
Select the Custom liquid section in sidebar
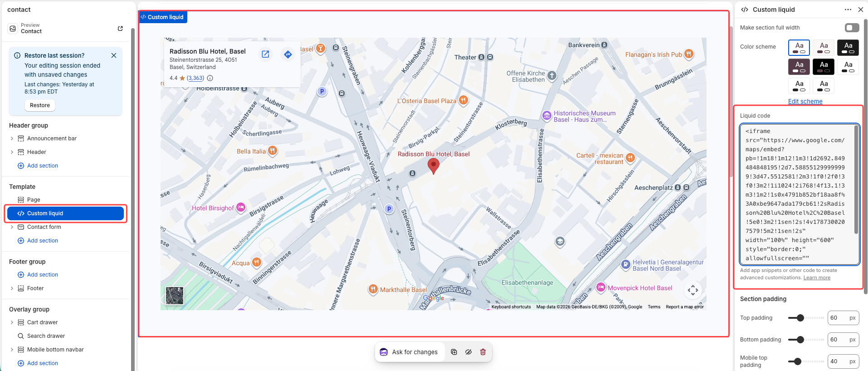pyautogui.click(x=66, y=213)
